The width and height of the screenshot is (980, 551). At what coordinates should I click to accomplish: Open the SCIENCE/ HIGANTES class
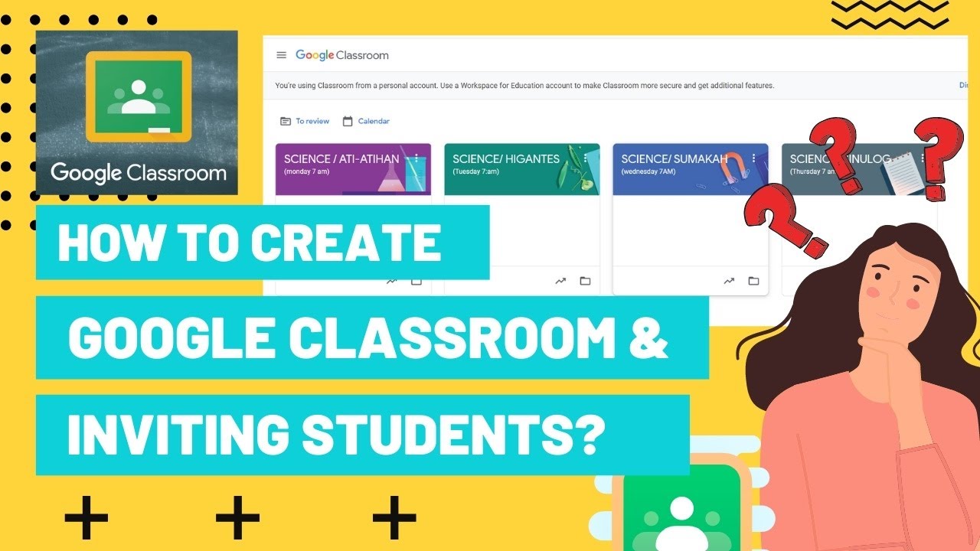(506, 159)
